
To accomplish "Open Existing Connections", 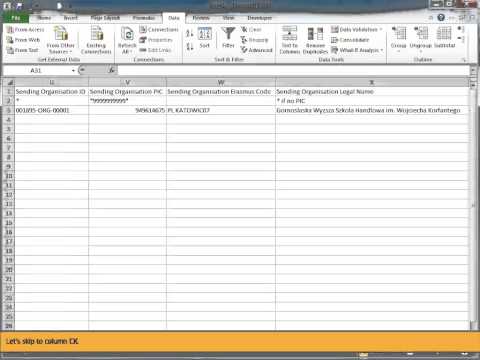I will [96, 40].
